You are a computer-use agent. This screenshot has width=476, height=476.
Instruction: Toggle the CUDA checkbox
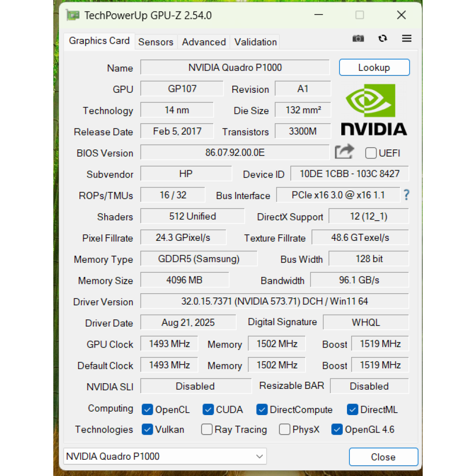tap(208, 409)
